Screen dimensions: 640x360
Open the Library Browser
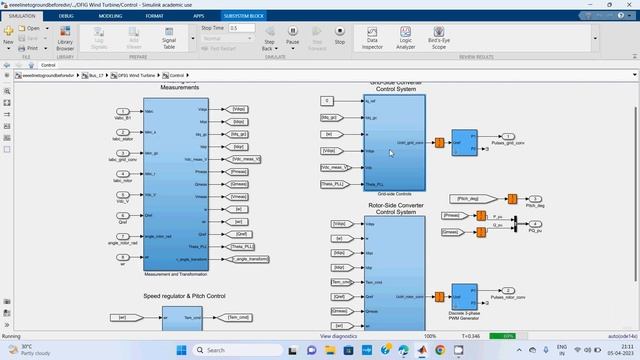65,38
